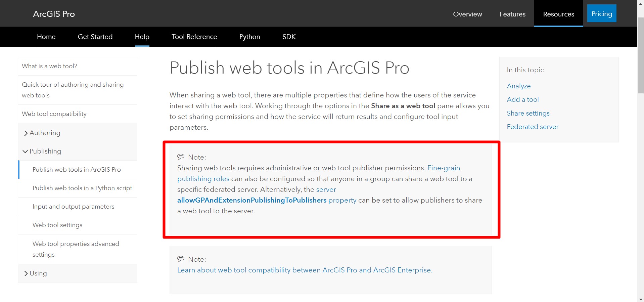Screen dimensions: 644x302
Task: Open 'What is a web tool?' topic
Action: click(x=78, y=66)
